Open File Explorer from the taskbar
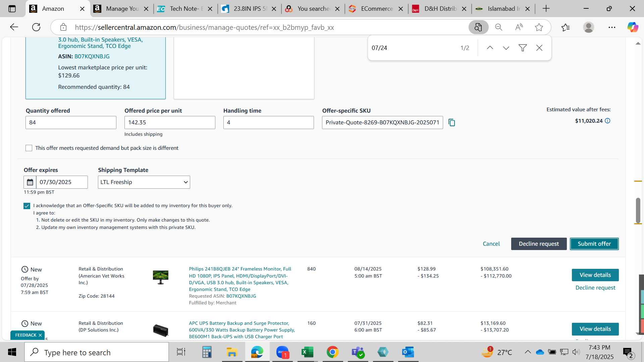This screenshot has width=644, height=362. click(x=232, y=352)
